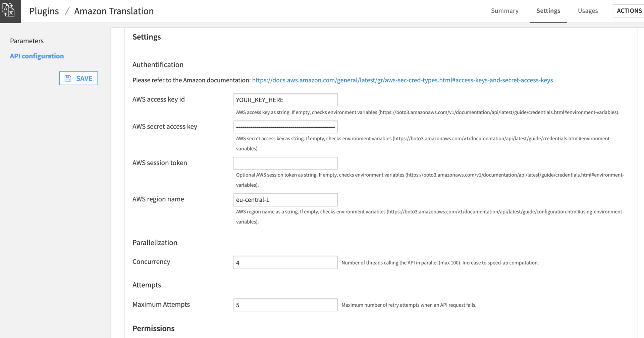Click the SAVE button
The image size is (644, 338).
78,78
